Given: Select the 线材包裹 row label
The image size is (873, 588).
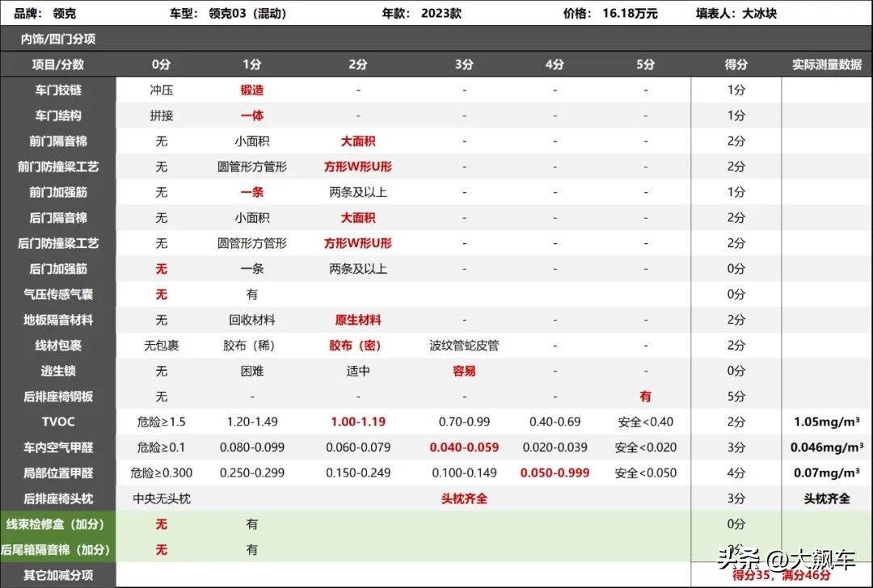Looking at the screenshot, I should coord(58,346).
